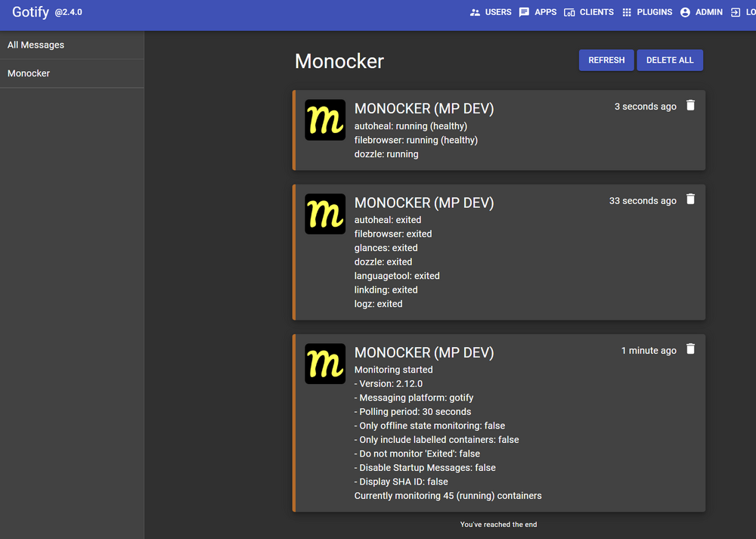Click the logout icon in the header

coord(736,13)
